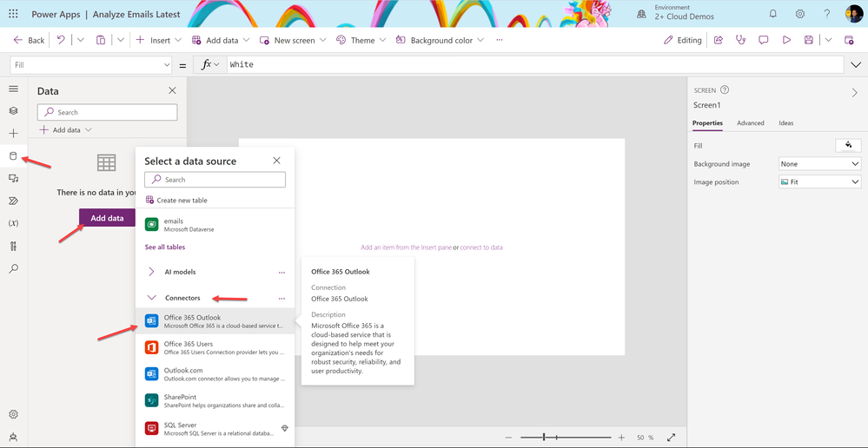Click Create new table
Image resolution: width=868 pixels, height=448 pixels.
[176, 201]
